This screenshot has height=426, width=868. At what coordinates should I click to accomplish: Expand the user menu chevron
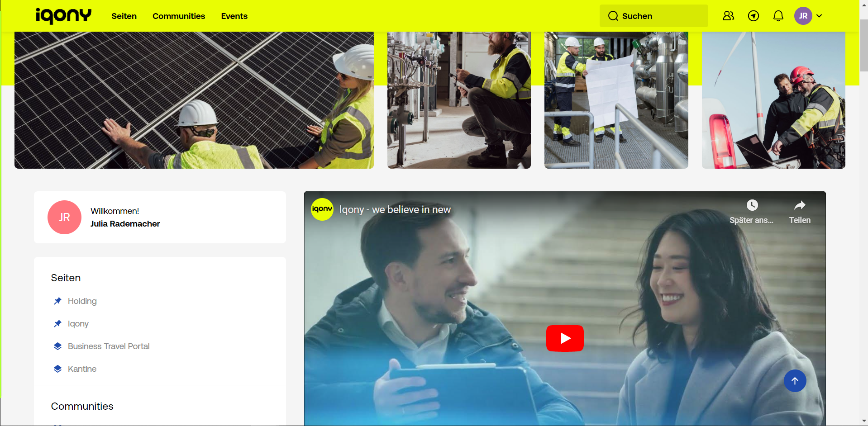[819, 16]
